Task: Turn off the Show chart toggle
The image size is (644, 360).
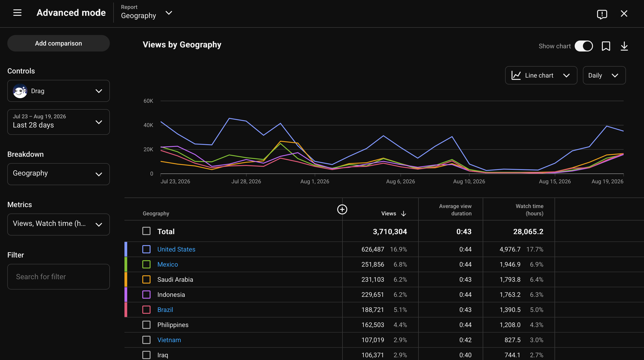Action: coord(584,46)
